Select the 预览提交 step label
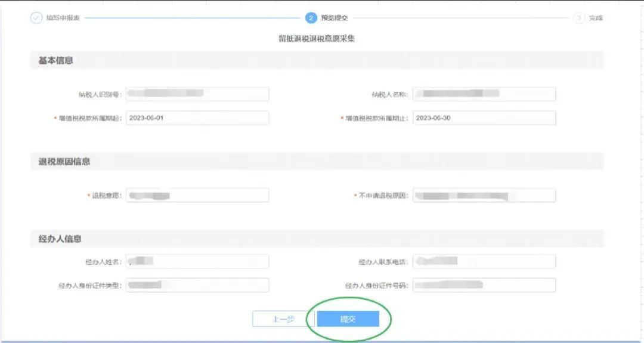The height and width of the screenshot is (343, 644). tap(334, 18)
